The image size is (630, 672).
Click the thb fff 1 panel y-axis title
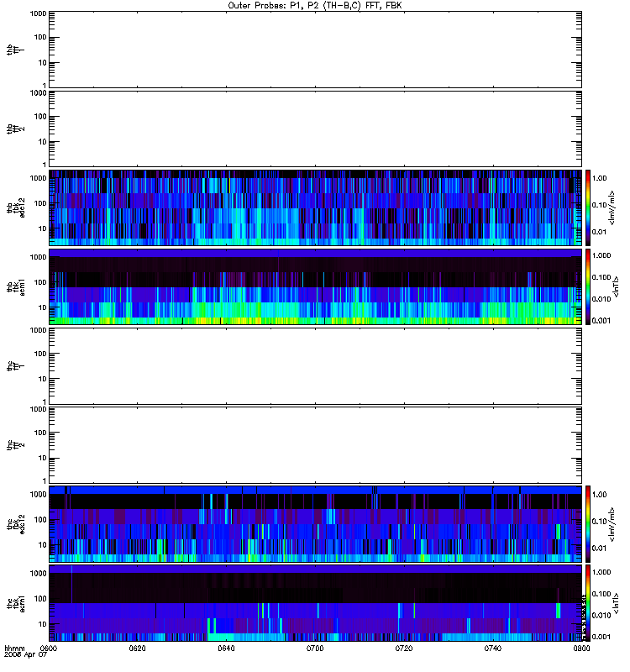click(x=15, y=50)
